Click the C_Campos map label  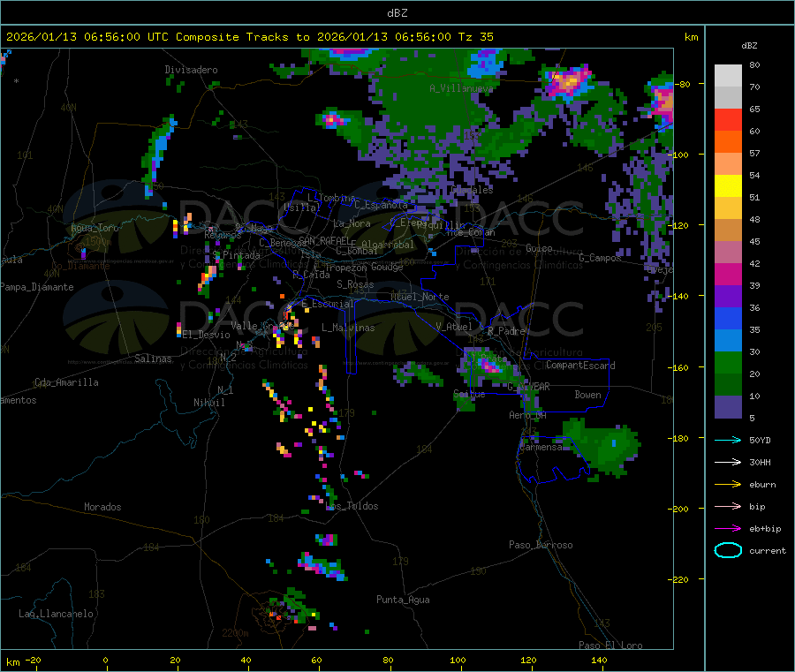[x=600, y=258]
